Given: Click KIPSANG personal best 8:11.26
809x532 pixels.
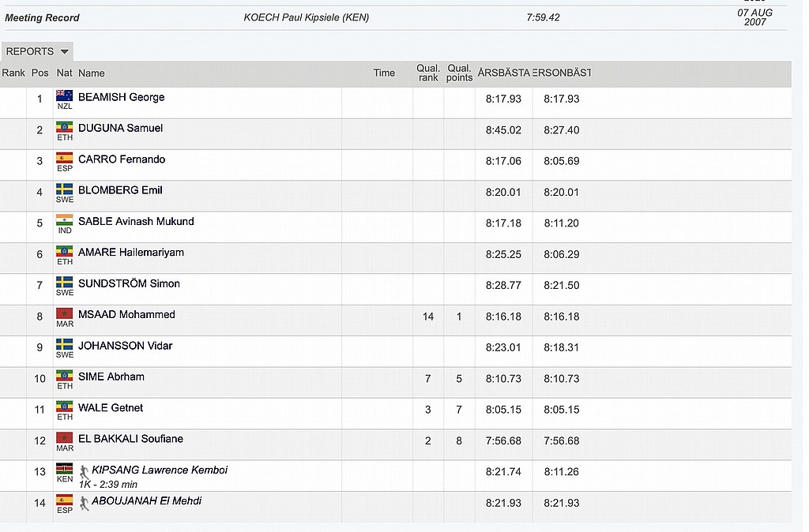Looking at the screenshot, I should pyautogui.click(x=562, y=472).
